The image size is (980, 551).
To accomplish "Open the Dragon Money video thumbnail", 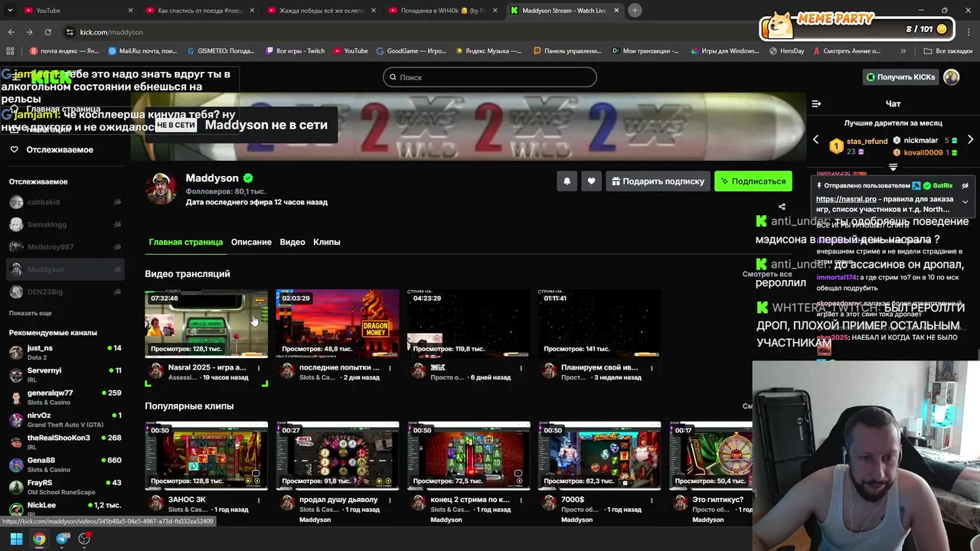I will click(x=338, y=324).
